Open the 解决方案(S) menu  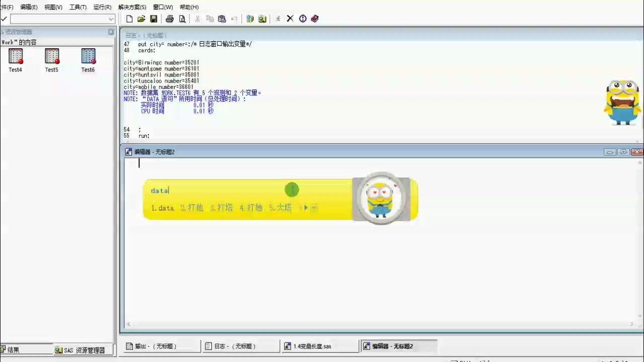[x=132, y=7]
